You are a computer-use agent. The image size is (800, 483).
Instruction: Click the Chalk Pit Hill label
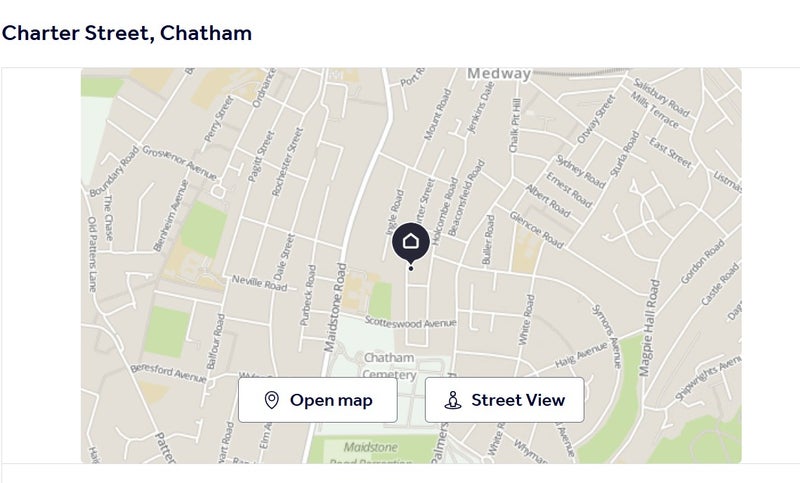pos(516,126)
